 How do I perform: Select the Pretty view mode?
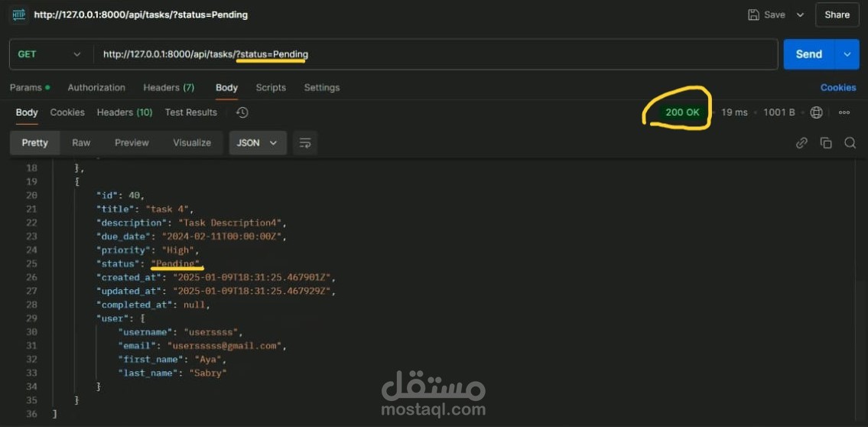pyautogui.click(x=35, y=143)
